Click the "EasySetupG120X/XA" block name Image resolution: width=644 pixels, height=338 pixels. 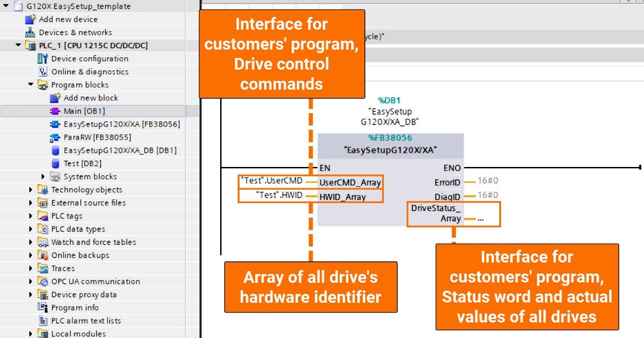tap(390, 150)
